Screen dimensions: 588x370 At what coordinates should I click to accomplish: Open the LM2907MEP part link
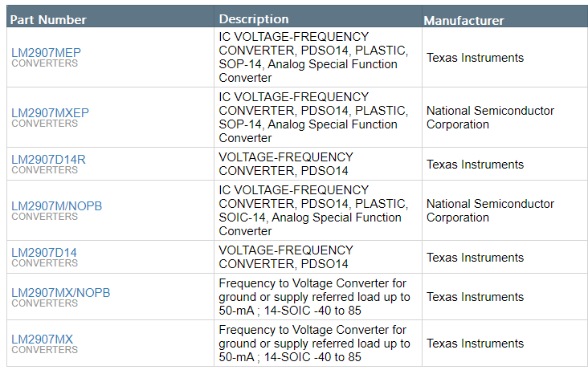46,52
